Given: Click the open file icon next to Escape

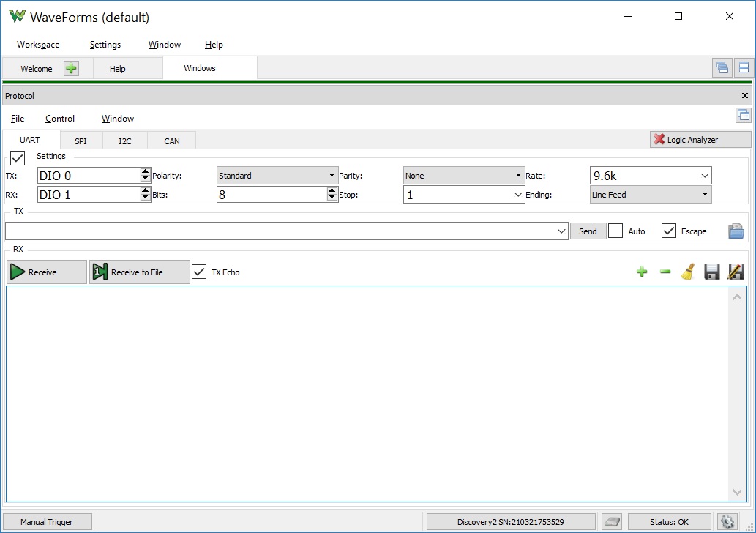Looking at the screenshot, I should (736, 231).
